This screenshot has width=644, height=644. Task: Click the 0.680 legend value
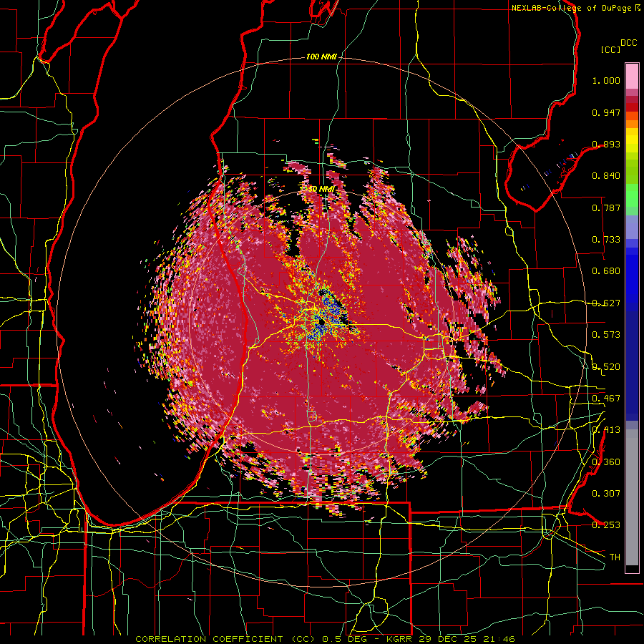606,271
